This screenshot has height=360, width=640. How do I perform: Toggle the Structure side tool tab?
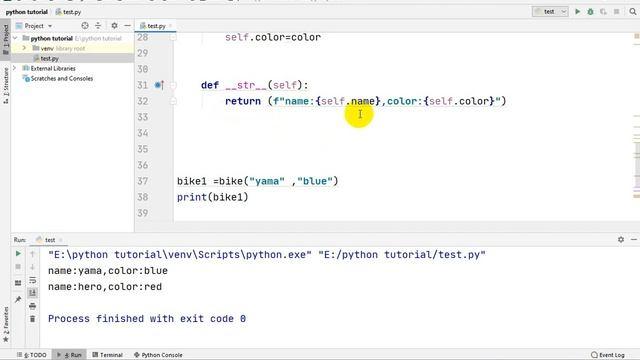(5, 86)
